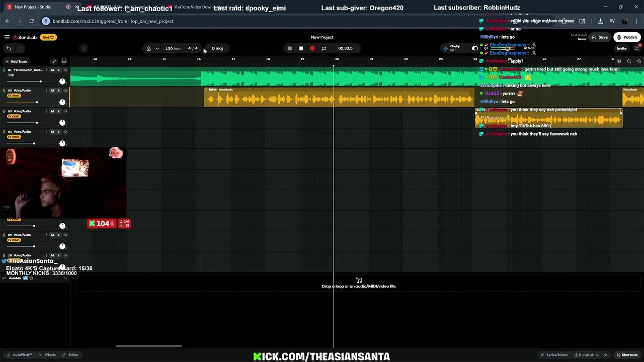Image resolution: width=644 pixels, height=362 pixels.
Task: Publish the project
Action: coord(627,37)
